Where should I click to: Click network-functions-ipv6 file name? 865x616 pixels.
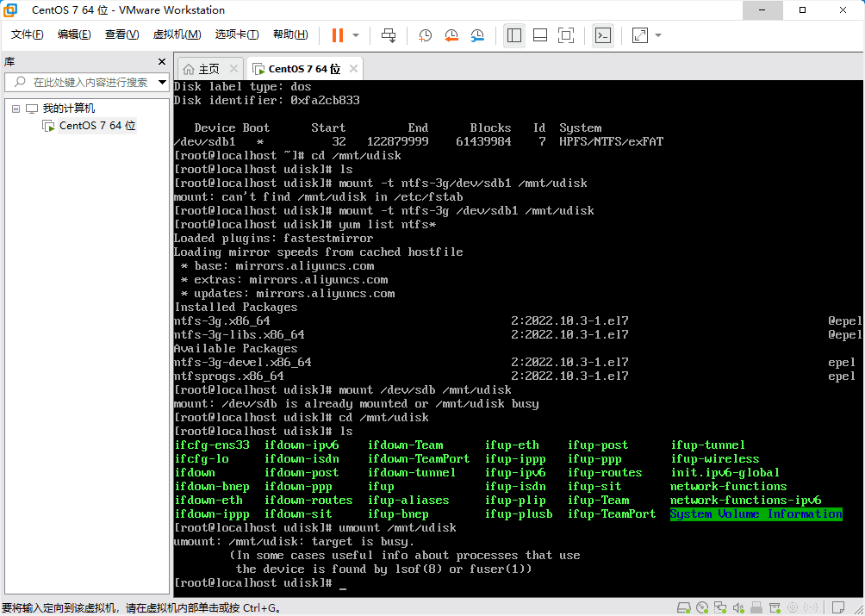[745, 501]
